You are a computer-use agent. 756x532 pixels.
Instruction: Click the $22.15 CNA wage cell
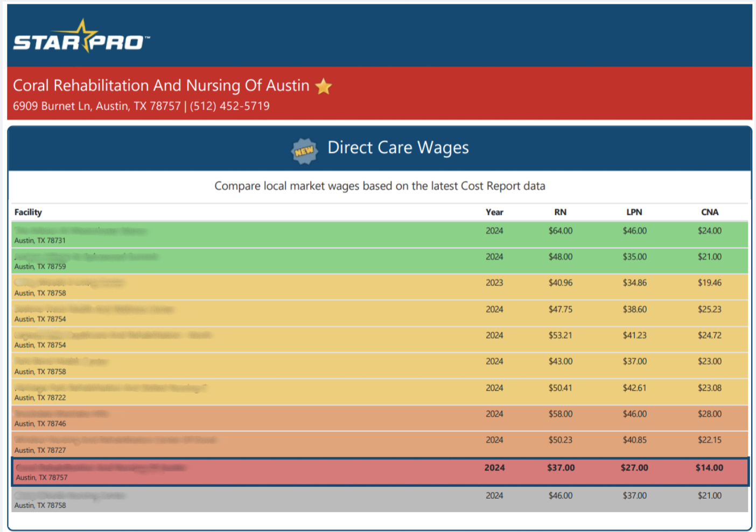pyautogui.click(x=710, y=440)
